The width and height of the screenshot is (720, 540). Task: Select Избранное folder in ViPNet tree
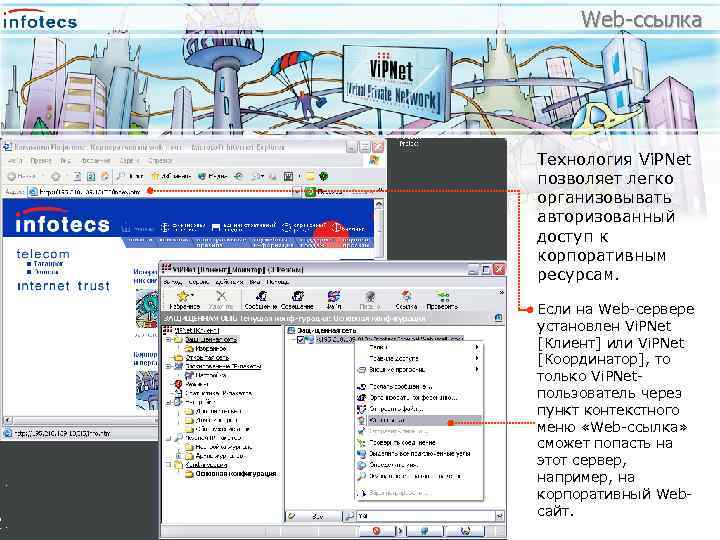tap(210, 349)
